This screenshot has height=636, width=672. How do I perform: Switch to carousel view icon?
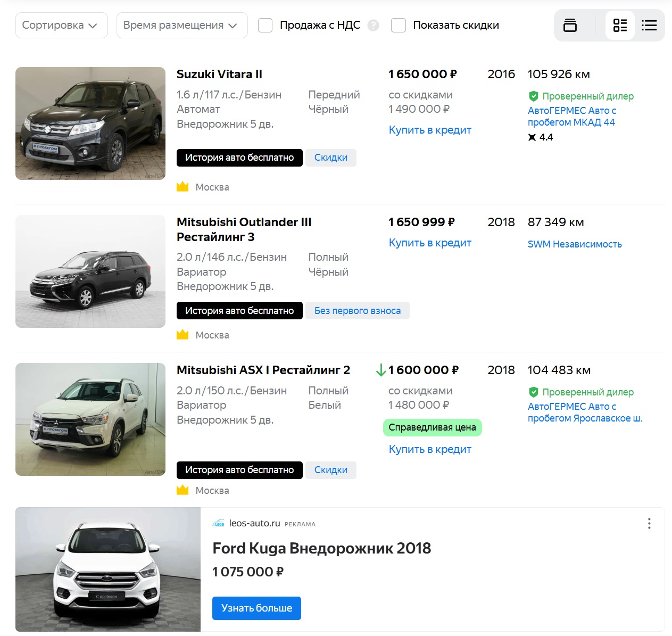click(570, 25)
